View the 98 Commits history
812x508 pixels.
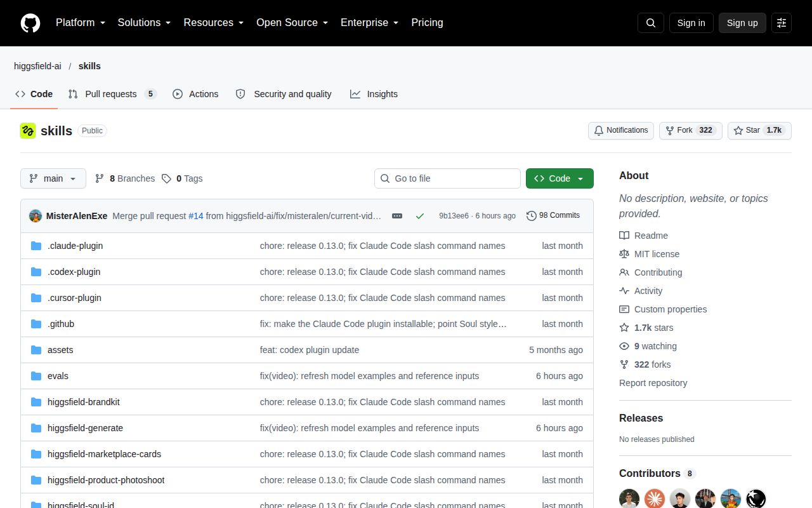pyautogui.click(x=553, y=216)
